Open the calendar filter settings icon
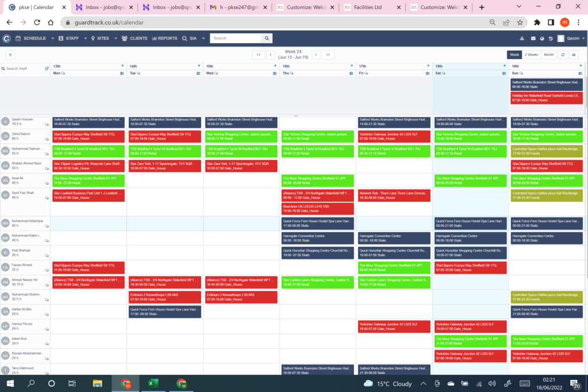The width and height of the screenshot is (588, 392). [x=10, y=55]
